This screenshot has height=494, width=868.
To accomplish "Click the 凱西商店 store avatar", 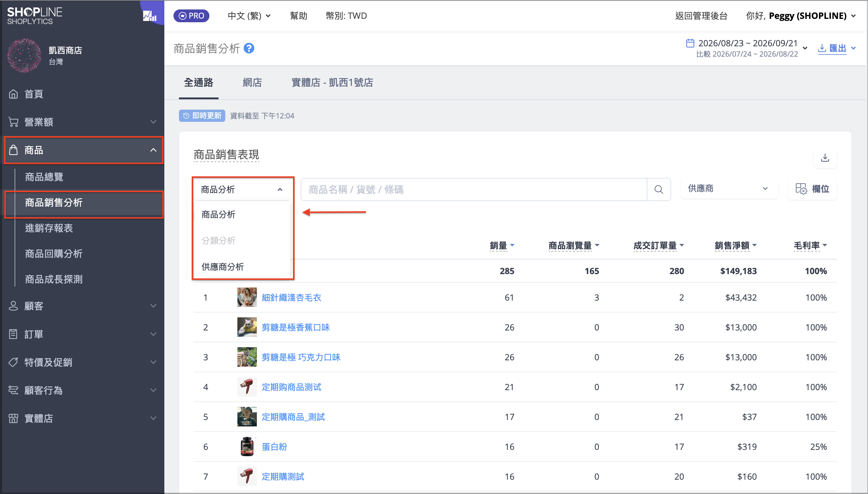I will coord(24,55).
